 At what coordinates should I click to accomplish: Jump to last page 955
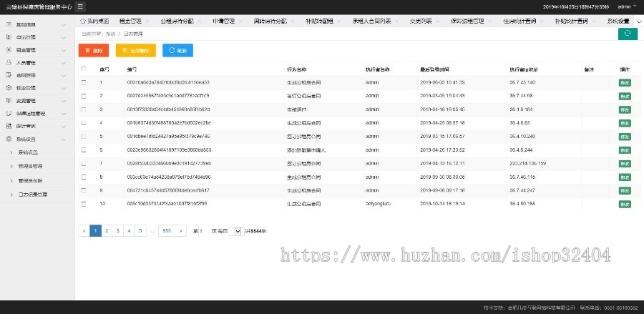167,231
